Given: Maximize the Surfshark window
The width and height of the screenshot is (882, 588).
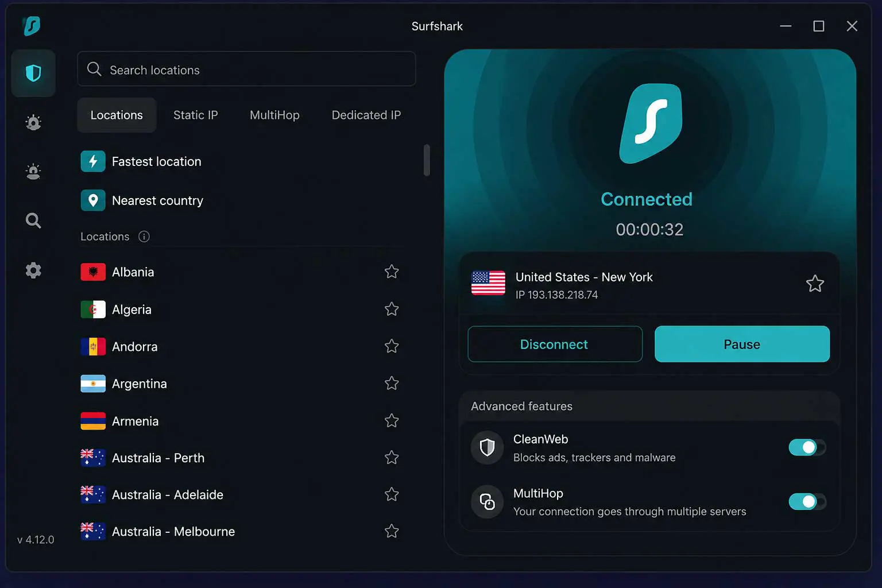Looking at the screenshot, I should click(x=819, y=26).
